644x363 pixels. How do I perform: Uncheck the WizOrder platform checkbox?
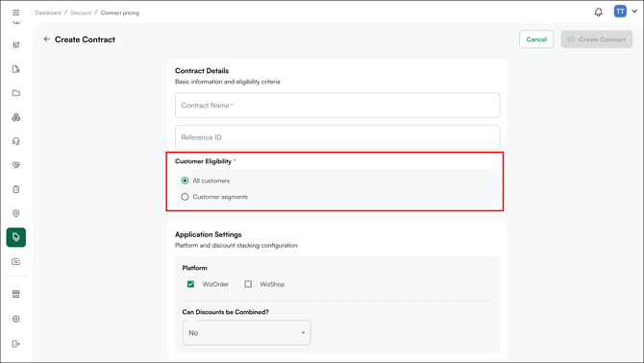click(190, 284)
